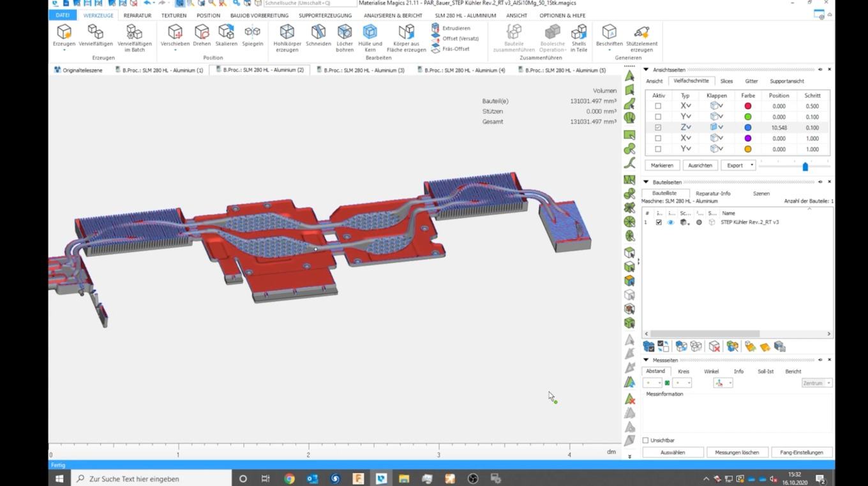868x486 pixels.
Task: Click the orange section color swatch
Action: click(x=747, y=149)
